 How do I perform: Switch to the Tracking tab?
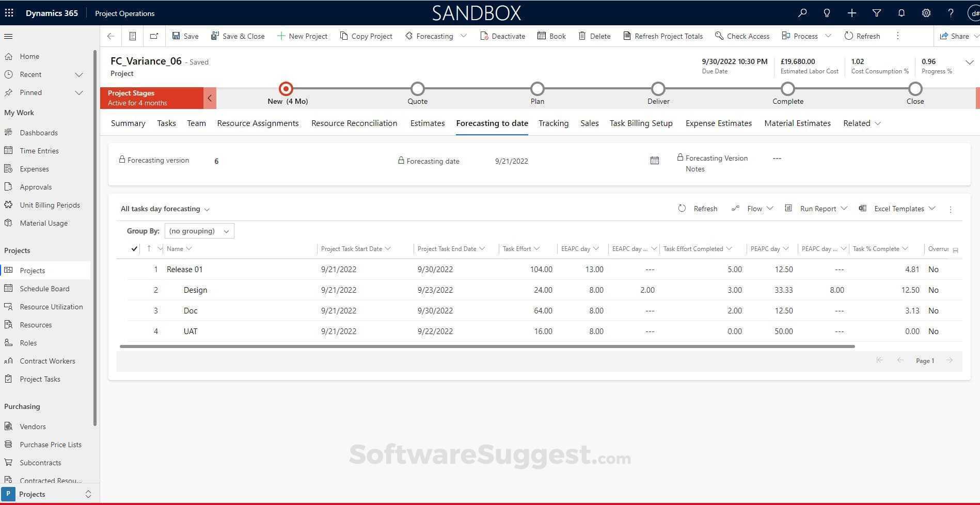point(553,123)
